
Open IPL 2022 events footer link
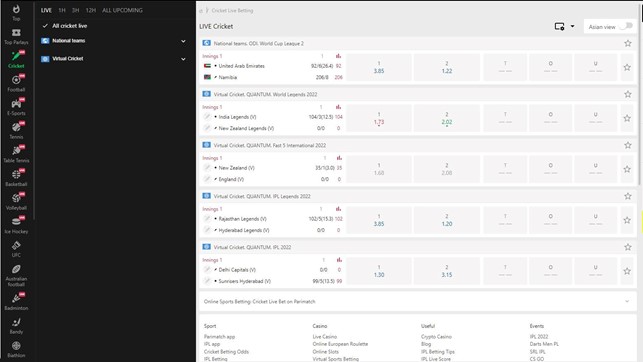[539, 337]
